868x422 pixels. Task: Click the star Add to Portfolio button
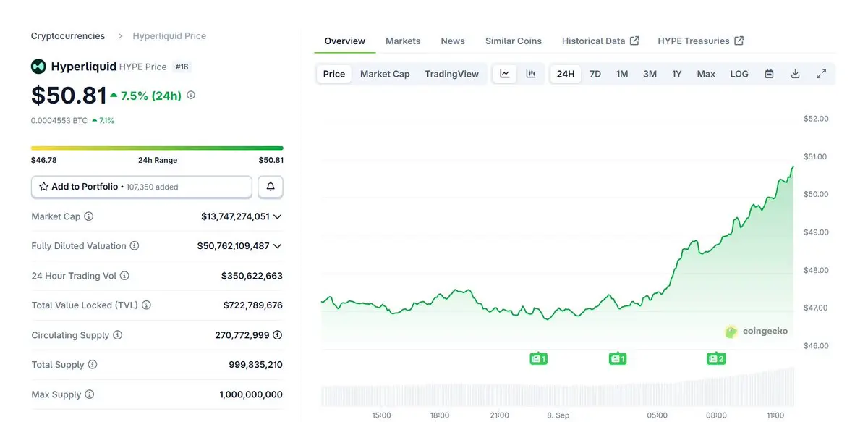142,187
